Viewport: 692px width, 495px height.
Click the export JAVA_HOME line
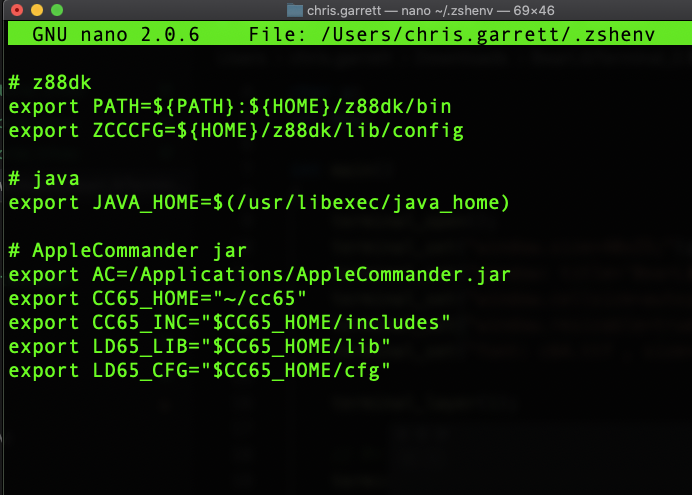[259, 203]
